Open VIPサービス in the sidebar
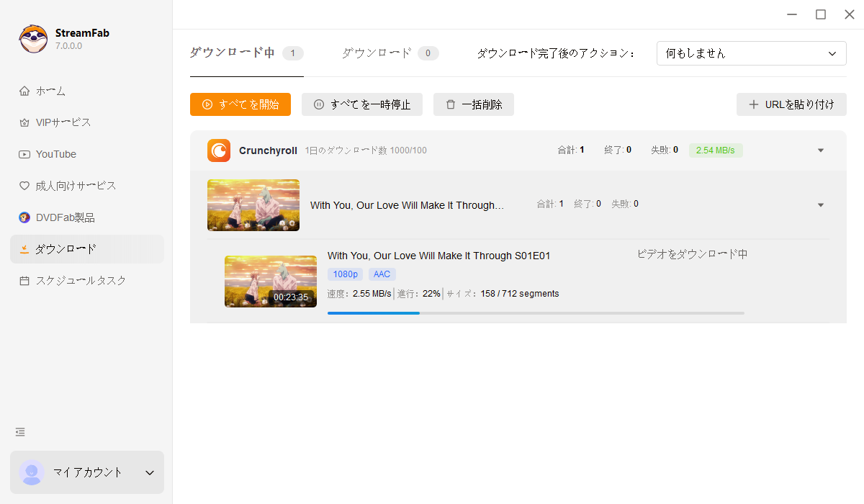The image size is (864, 504). point(63,122)
